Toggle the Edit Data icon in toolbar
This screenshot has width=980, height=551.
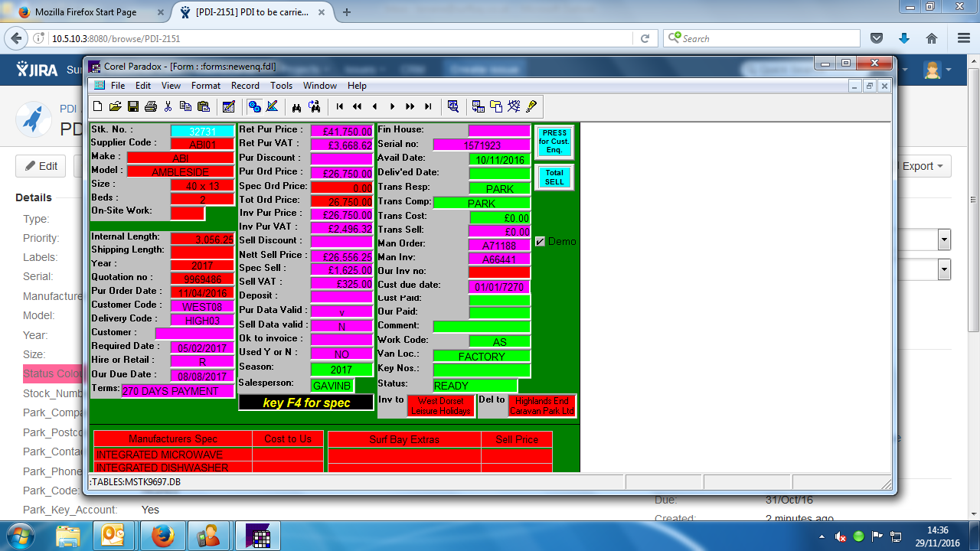pyautogui.click(x=228, y=106)
